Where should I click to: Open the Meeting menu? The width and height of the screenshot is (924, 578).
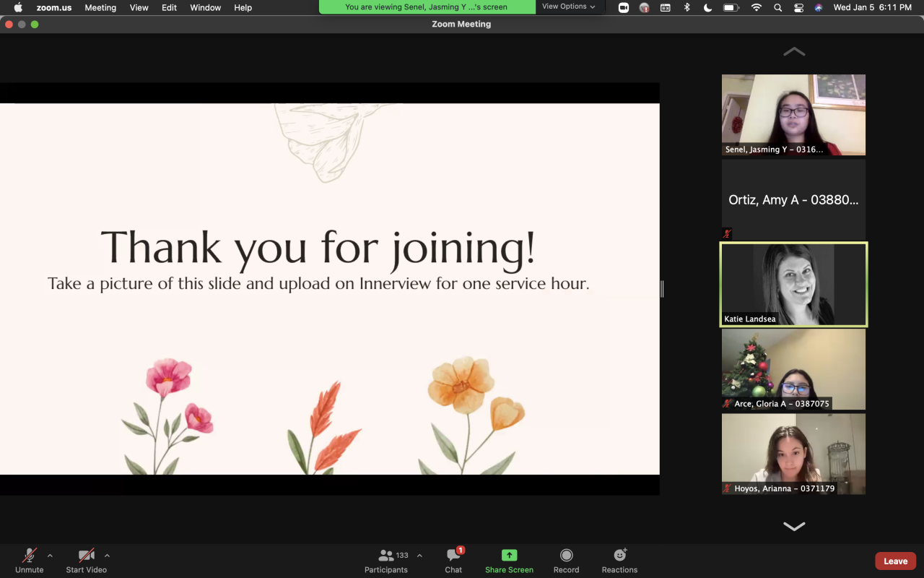(100, 8)
